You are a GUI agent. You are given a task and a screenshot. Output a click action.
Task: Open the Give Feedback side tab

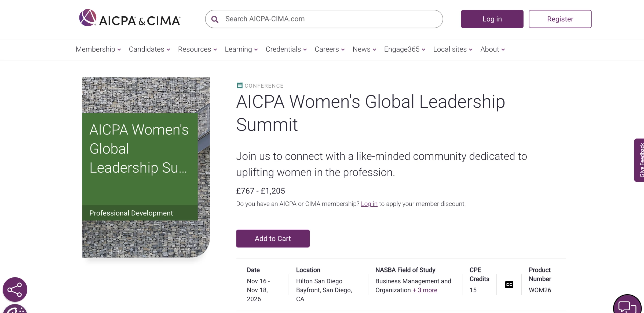point(640,160)
